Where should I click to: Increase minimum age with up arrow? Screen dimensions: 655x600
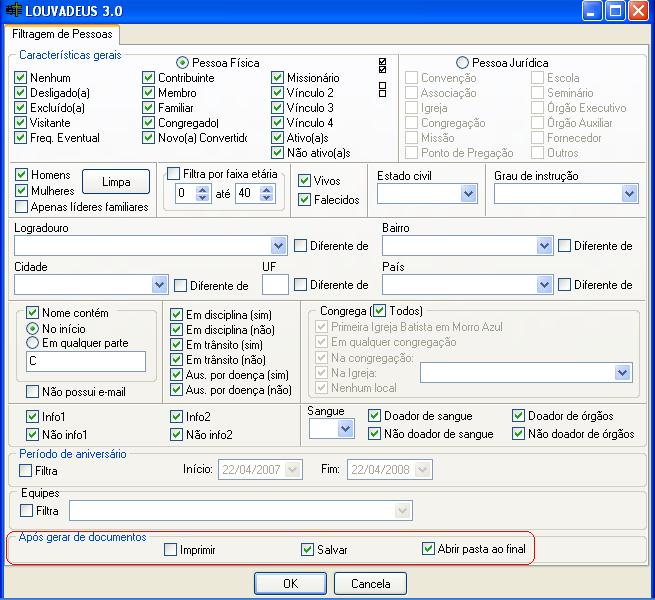(203, 189)
